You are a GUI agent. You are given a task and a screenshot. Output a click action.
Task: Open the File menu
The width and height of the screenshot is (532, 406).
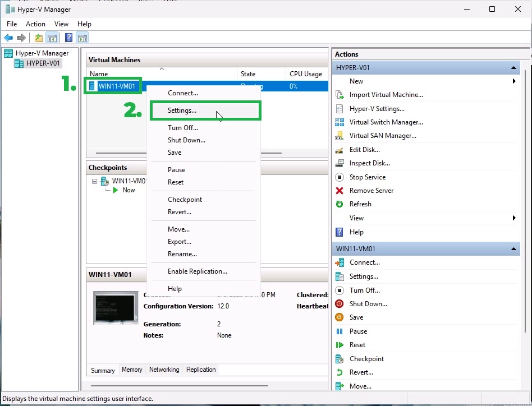[12, 24]
